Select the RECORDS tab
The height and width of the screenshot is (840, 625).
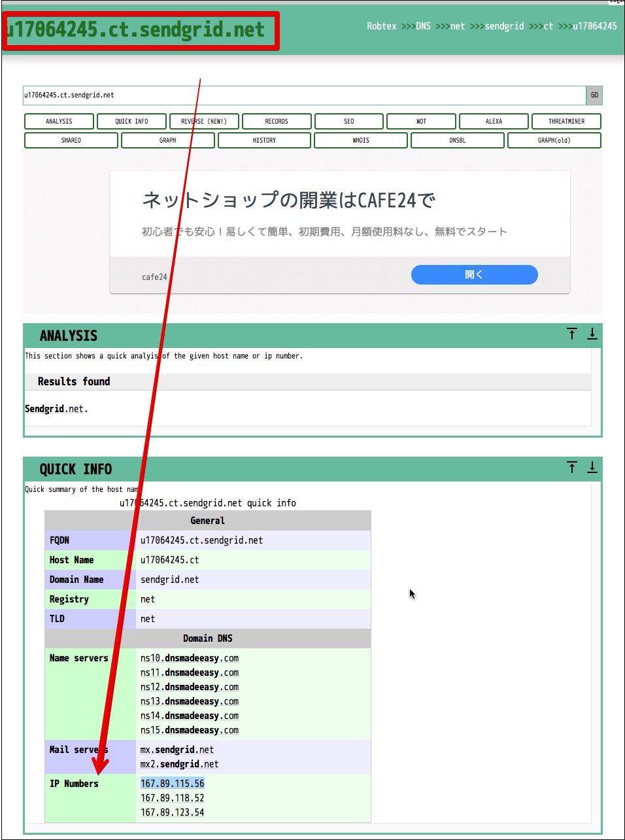click(x=277, y=122)
